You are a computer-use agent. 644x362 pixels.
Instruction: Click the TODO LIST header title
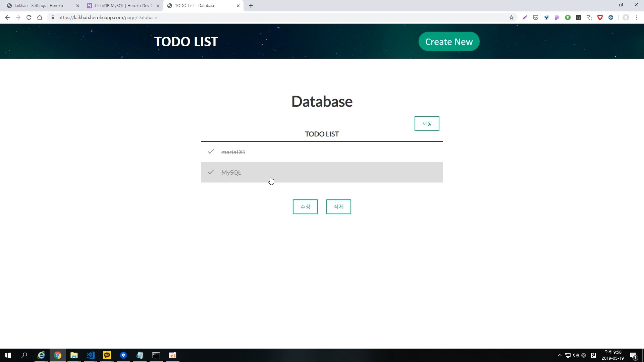186,42
